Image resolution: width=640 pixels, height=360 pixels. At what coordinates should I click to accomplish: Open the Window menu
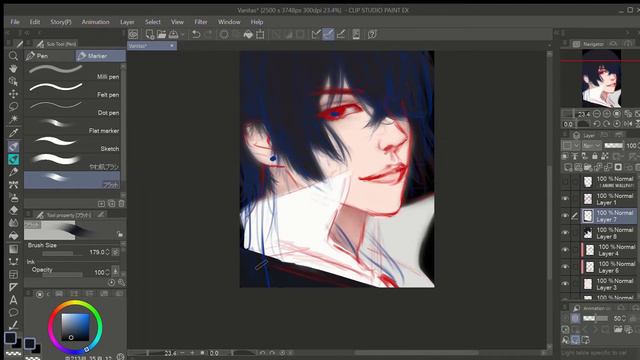(229, 22)
